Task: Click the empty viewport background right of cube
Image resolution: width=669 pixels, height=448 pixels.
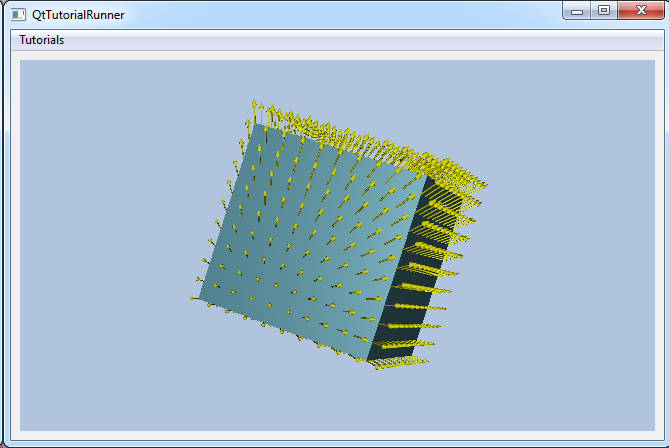Action: pyautogui.click(x=570, y=250)
